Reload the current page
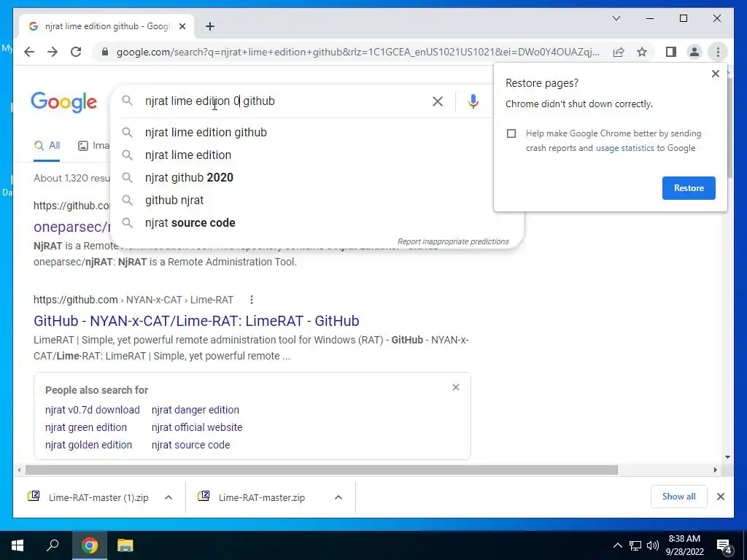Screen dimensions: 747x560 76,52
